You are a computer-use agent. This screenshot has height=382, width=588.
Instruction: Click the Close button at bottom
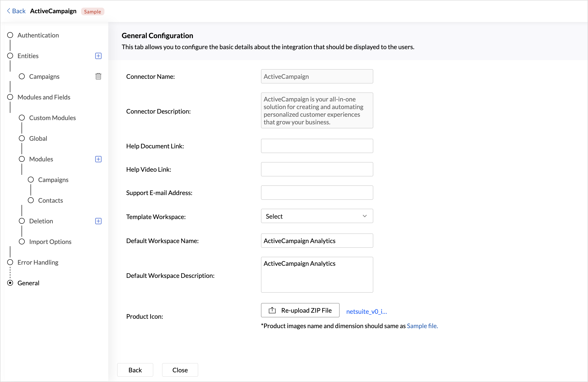click(x=180, y=370)
